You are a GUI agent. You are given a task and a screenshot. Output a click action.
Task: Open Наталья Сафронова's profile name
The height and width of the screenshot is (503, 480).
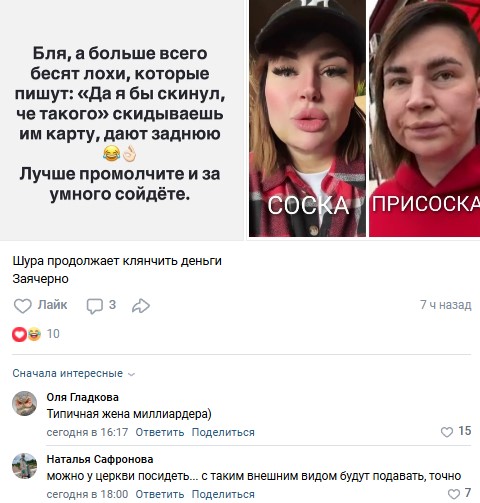coord(100,459)
